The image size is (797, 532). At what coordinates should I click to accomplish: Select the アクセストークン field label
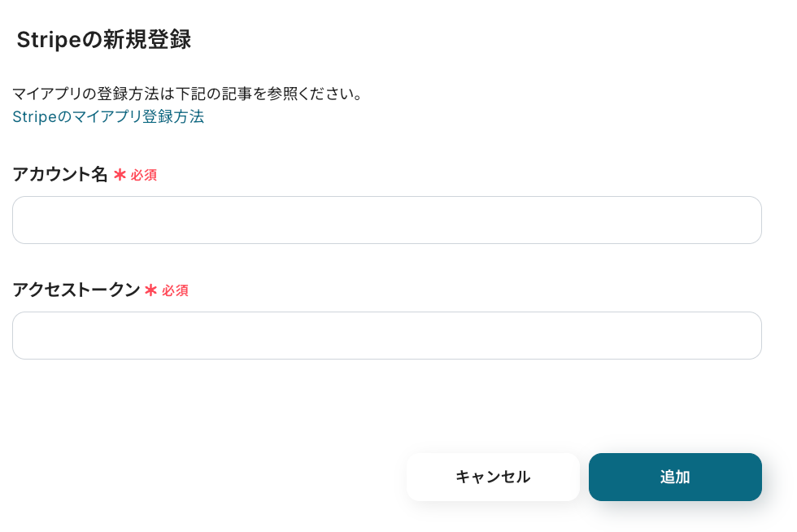(76, 290)
